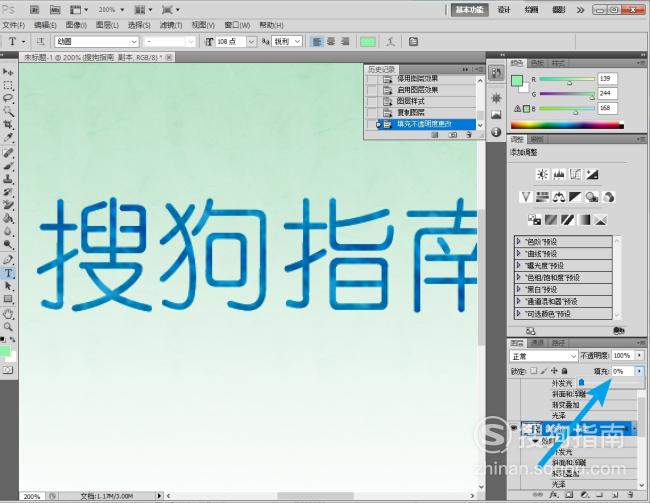Switch to the 摄影 workspace
The width and height of the screenshot is (650, 503).
click(558, 10)
